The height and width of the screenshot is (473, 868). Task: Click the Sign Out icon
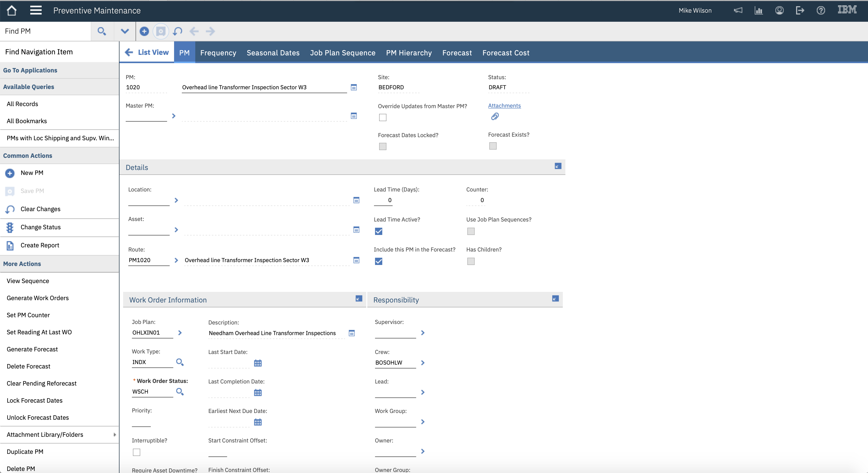tap(800, 10)
